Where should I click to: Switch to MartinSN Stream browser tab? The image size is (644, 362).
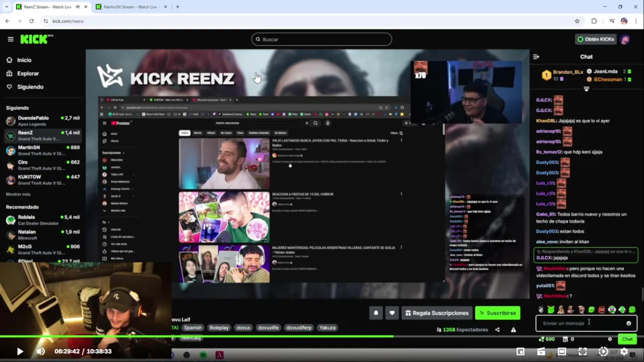[x=130, y=7]
